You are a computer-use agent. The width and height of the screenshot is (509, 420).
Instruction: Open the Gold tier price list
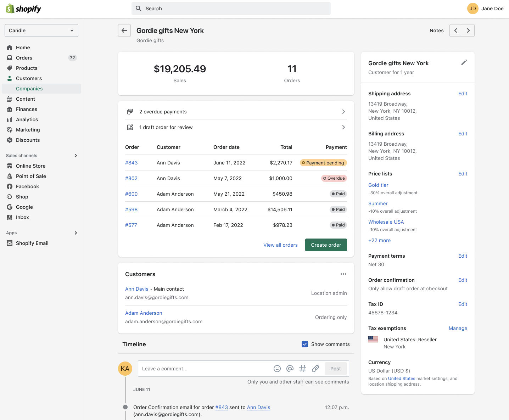click(378, 185)
